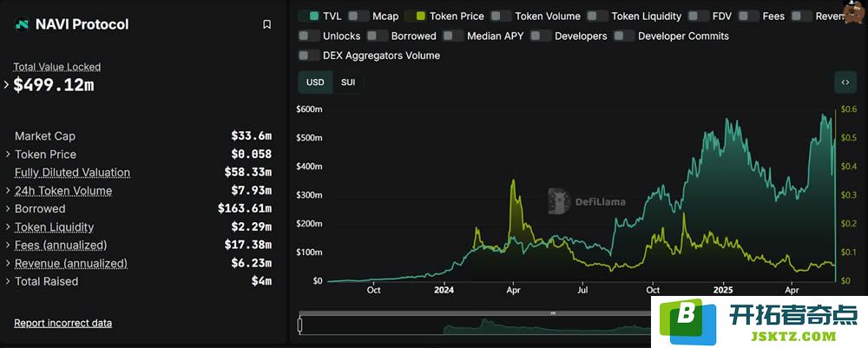Expand the Revenue (annualized) row
Screen dimensions: 868x348
(8, 263)
